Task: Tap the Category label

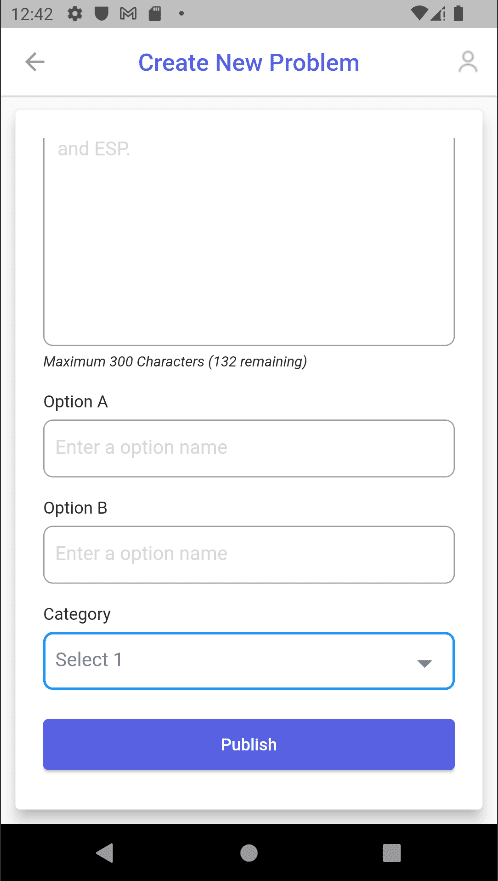Action: [77, 614]
